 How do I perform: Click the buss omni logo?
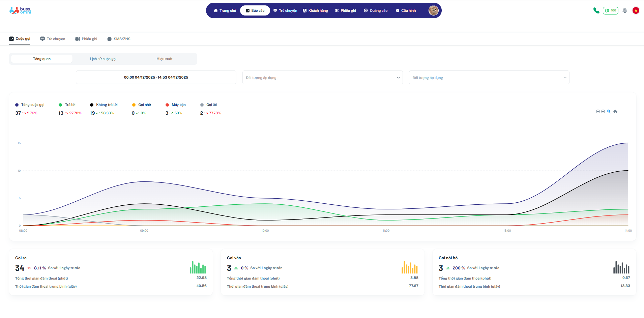[20, 10]
